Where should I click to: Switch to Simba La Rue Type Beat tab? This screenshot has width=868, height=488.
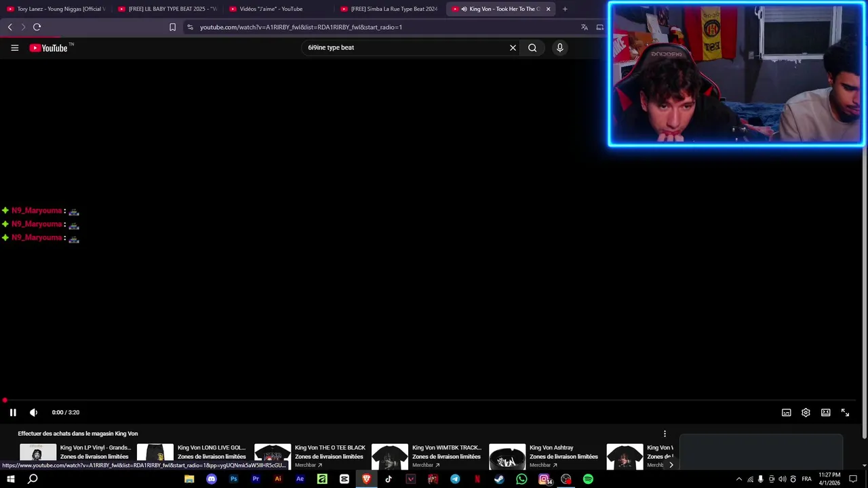click(x=389, y=9)
